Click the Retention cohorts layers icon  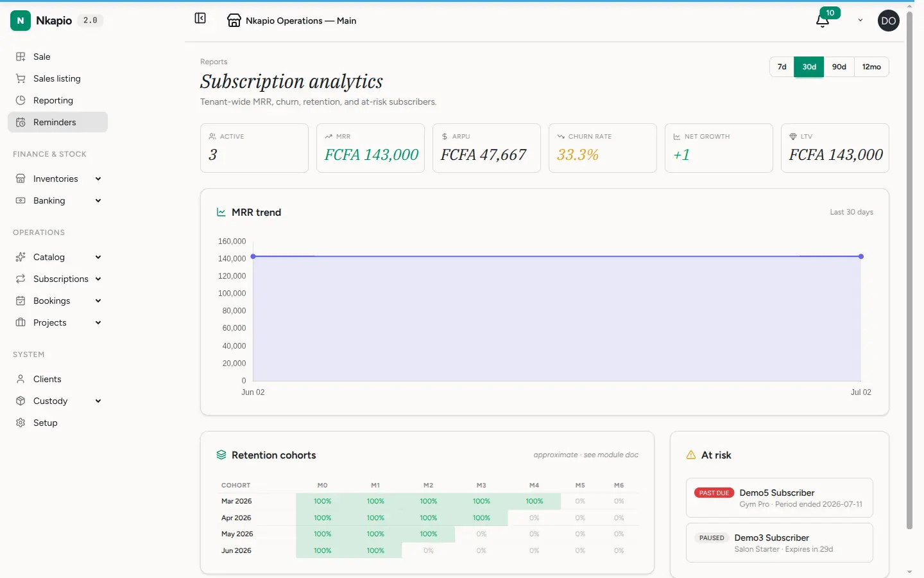221,455
